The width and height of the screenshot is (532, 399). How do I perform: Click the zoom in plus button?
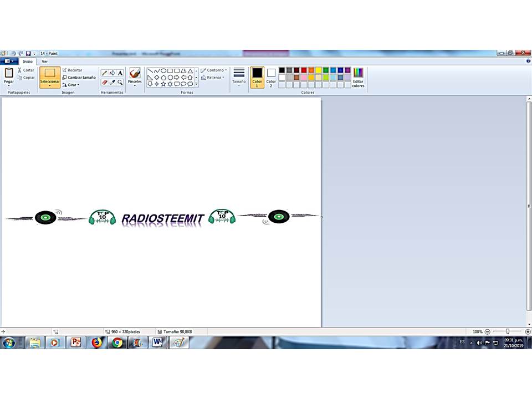[528, 331]
